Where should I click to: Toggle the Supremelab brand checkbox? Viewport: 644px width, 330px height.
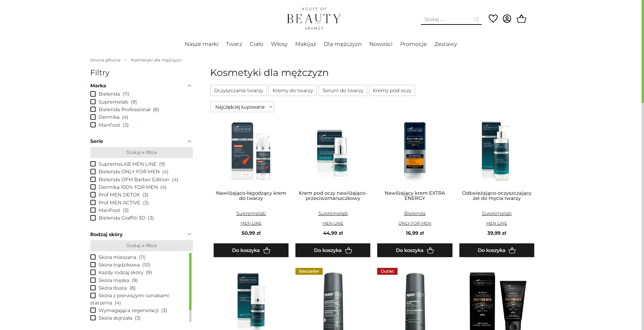coord(93,102)
